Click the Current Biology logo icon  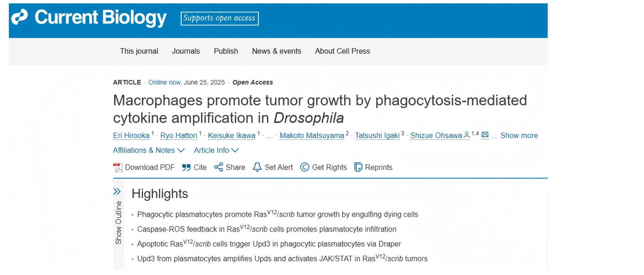[19, 17]
